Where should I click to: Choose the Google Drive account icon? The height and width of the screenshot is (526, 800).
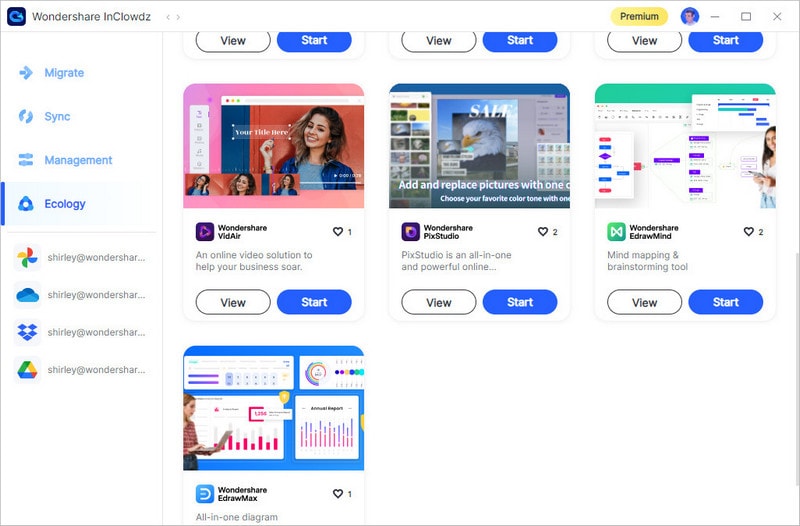tap(27, 370)
